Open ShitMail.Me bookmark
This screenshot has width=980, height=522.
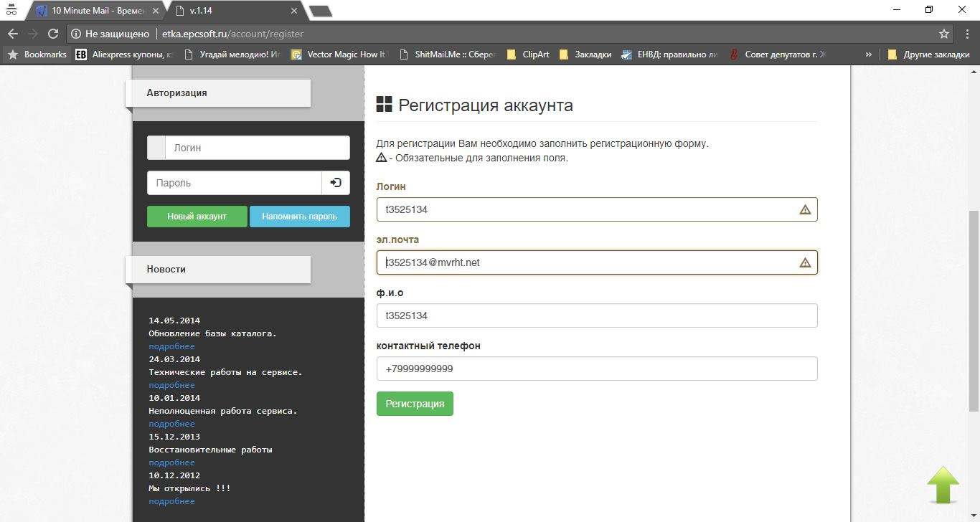(447, 54)
